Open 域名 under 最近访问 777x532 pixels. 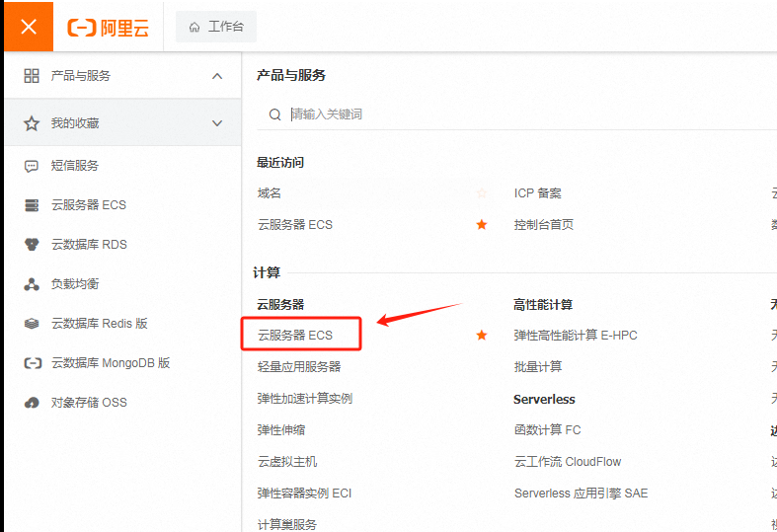270,193
